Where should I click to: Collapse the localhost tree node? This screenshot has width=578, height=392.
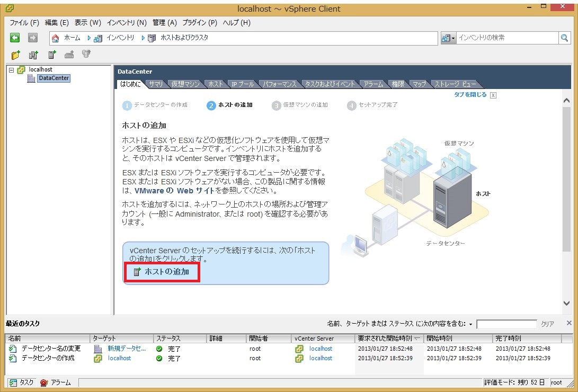(12, 69)
